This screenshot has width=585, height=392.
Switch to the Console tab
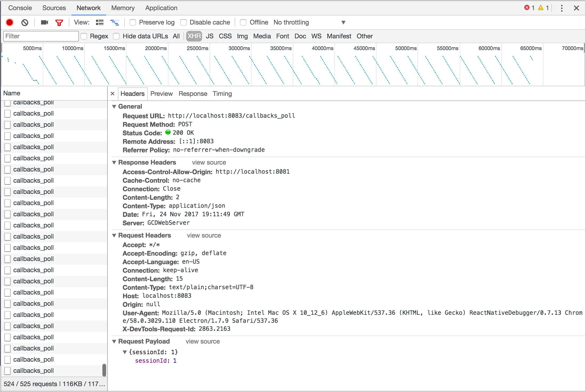point(20,8)
